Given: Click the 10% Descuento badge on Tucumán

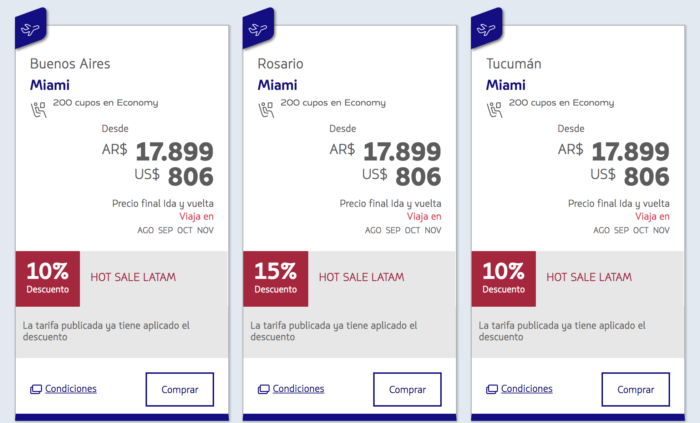Looking at the screenshot, I should tap(503, 278).
